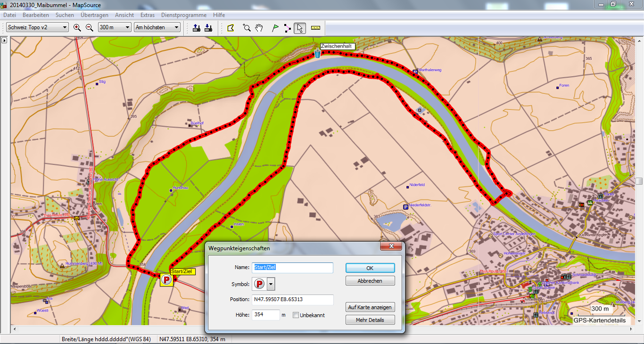Open the Dienstprogramme menu
The width and height of the screenshot is (644, 344).
coord(184,15)
